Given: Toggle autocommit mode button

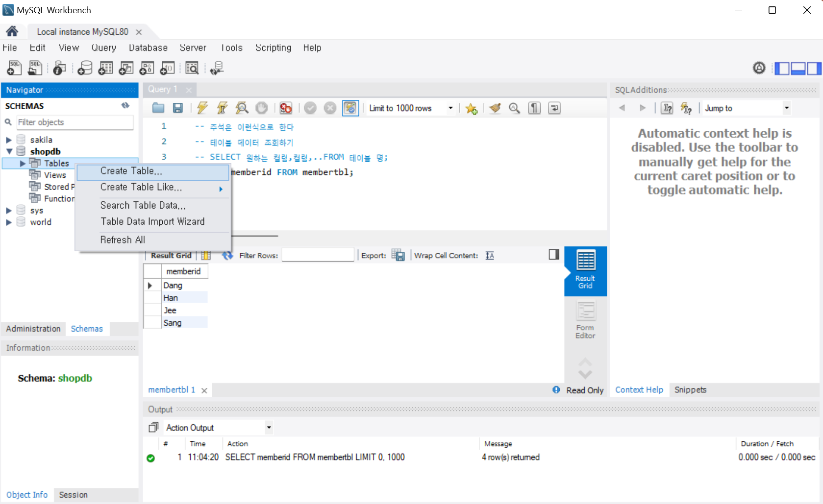Looking at the screenshot, I should click(x=350, y=108).
